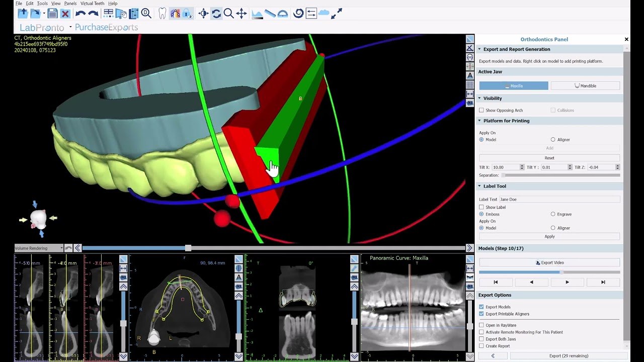Click the camera snapshot icon beside 3D view
Image resolution: width=644 pixels, height=362 pixels.
pyautogui.click(x=470, y=103)
